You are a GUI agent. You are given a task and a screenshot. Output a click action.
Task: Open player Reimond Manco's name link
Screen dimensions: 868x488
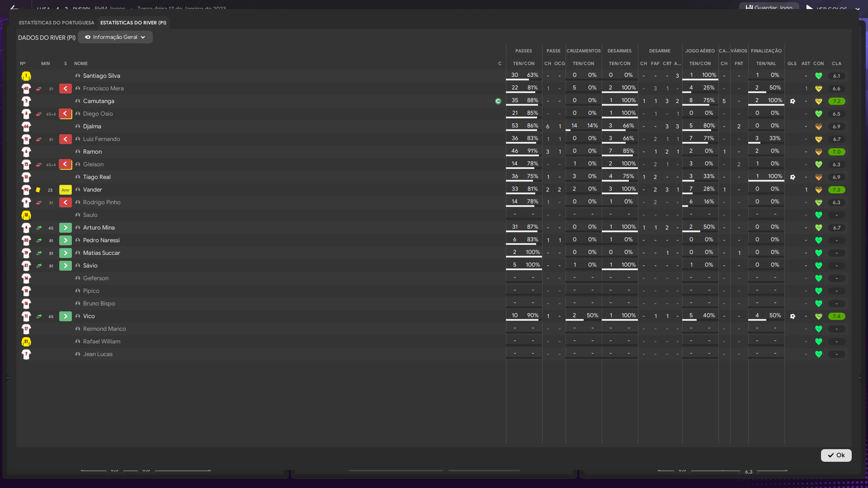pos(104,329)
